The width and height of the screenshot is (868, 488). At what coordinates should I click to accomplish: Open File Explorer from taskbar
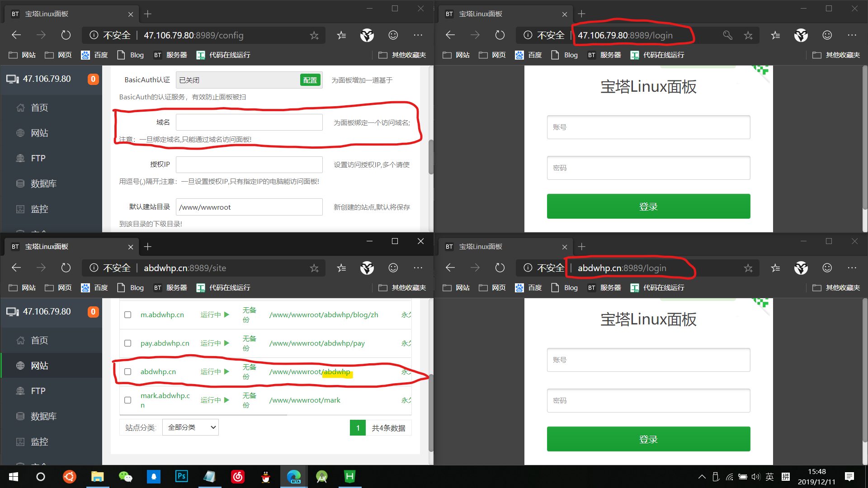point(97,476)
